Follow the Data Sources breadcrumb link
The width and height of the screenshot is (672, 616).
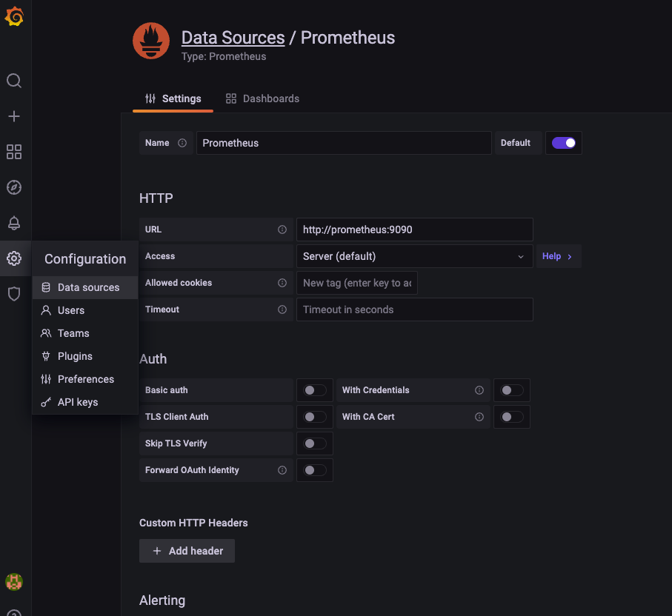(x=233, y=38)
